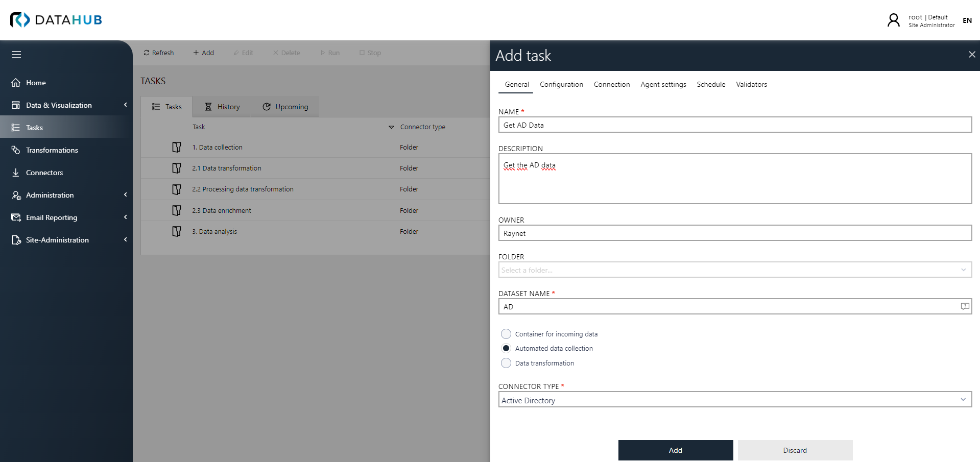
Task: Click the Add icon in the tasks toolbar
Action: [196, 53]
